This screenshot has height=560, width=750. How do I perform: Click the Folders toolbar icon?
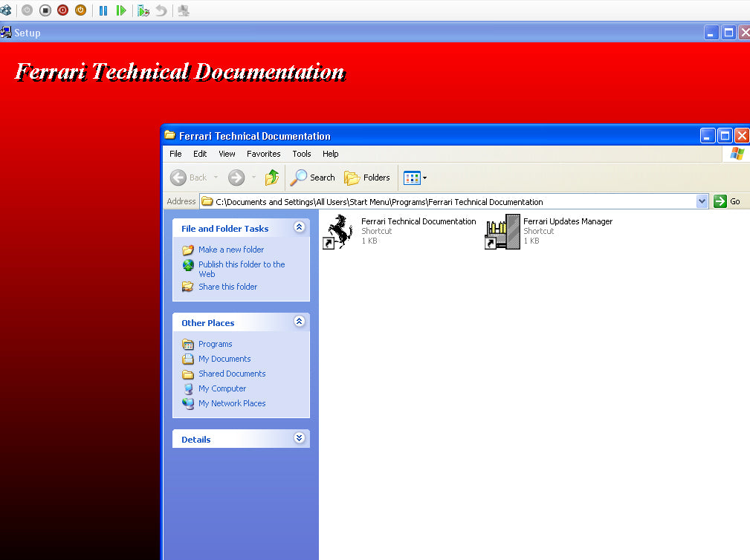(367, 178)
